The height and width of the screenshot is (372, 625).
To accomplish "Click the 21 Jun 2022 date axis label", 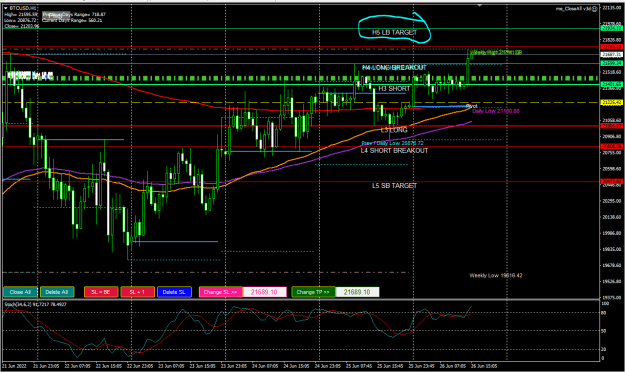I will pos(14,366).
